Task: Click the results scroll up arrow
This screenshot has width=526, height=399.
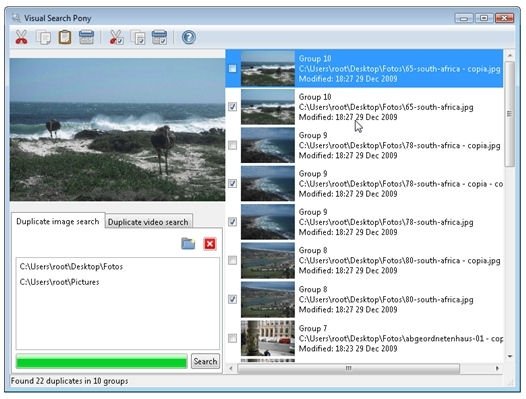Action: click(510, 55)
